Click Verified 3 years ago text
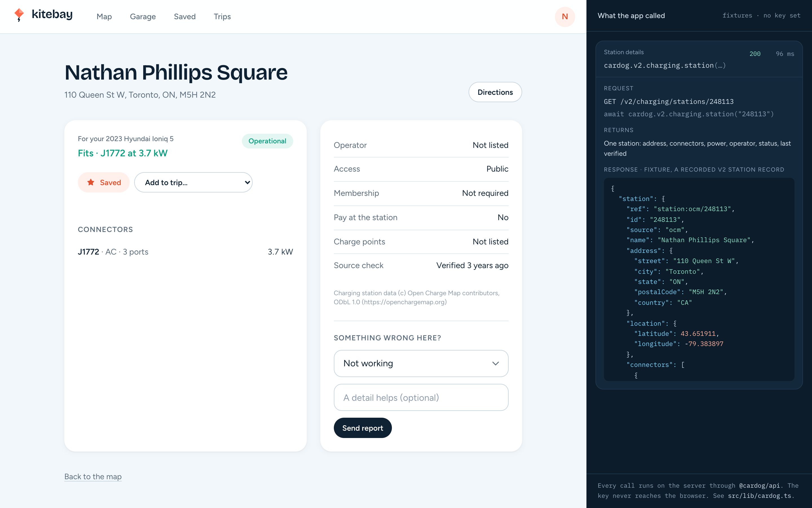812x508 pixels. tap(472, 265)
